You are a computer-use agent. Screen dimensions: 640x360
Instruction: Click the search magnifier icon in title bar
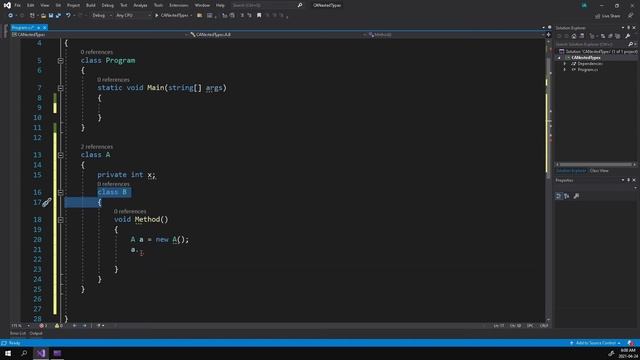tap(300, 5)
